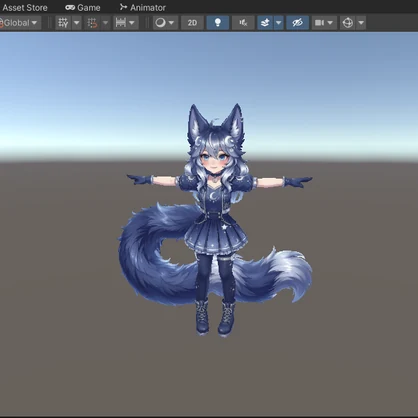Open the Game view tab
The width and height of the screenshot is (418, 418).
coord(83,7)
